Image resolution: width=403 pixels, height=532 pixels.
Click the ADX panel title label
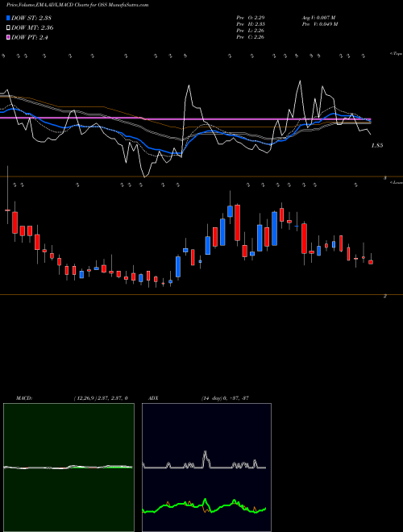[x=153, y=397]
